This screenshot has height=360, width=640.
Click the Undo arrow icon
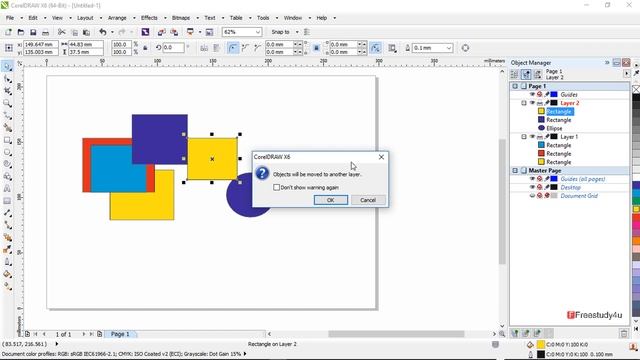[x=103, y=32]
